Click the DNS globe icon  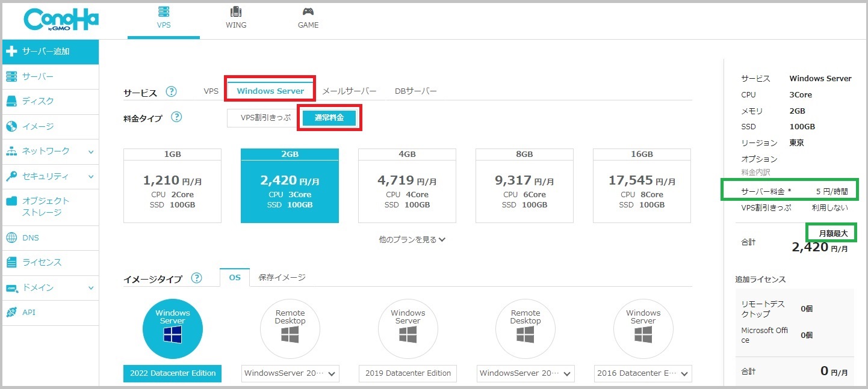[11, 237]
